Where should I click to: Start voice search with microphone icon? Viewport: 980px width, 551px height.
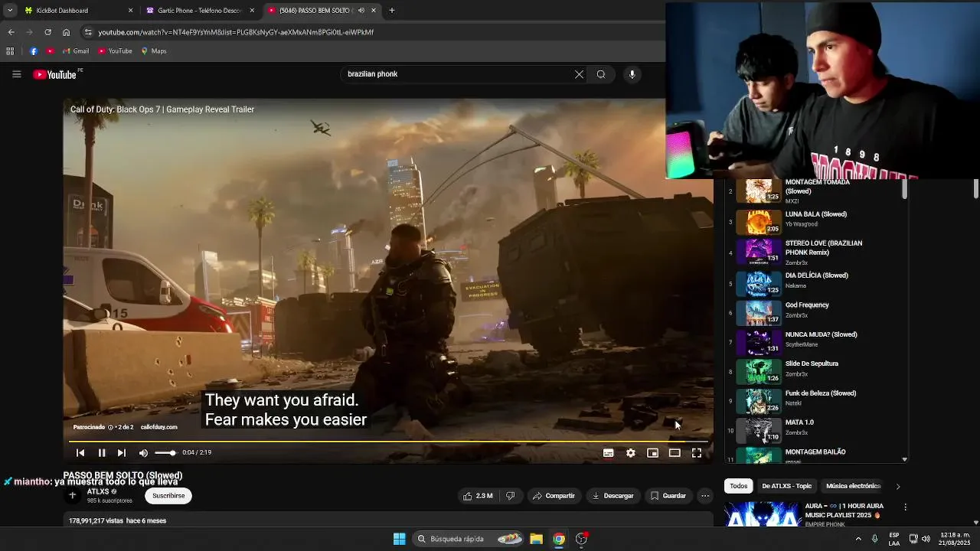click(632, 74)
